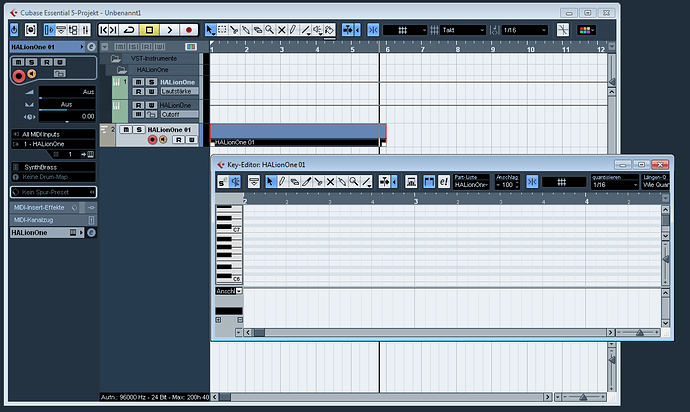Enable record on the HALionOne 01 track row
Screen dimensions: 690x412
click(152, 140)
